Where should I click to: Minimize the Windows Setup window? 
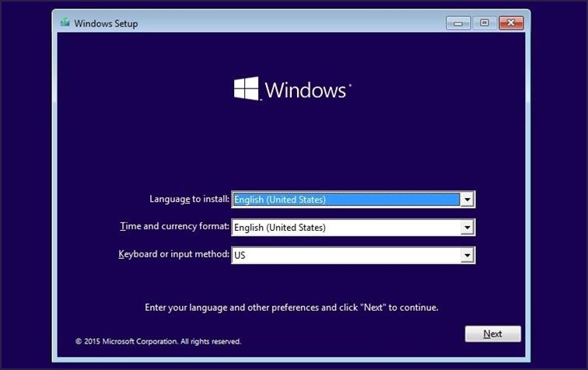pos(458,23)
